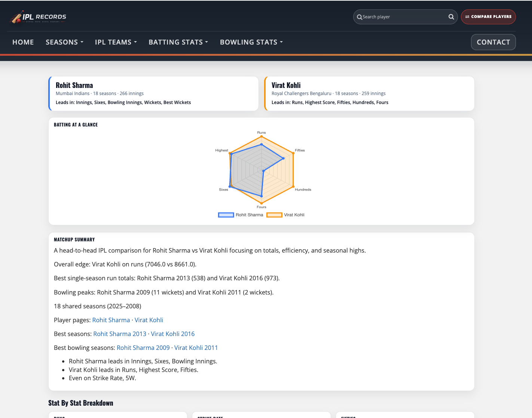Open the Bowling Stats dropdown
Viewport: 532px width, 418px height.
click(x=251, y=42)
